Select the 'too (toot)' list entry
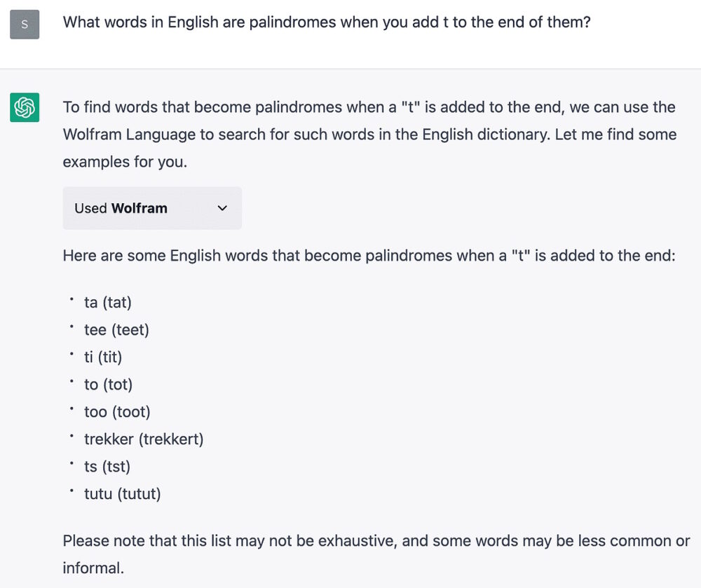The image size is (701, 588). pos(117,411)
